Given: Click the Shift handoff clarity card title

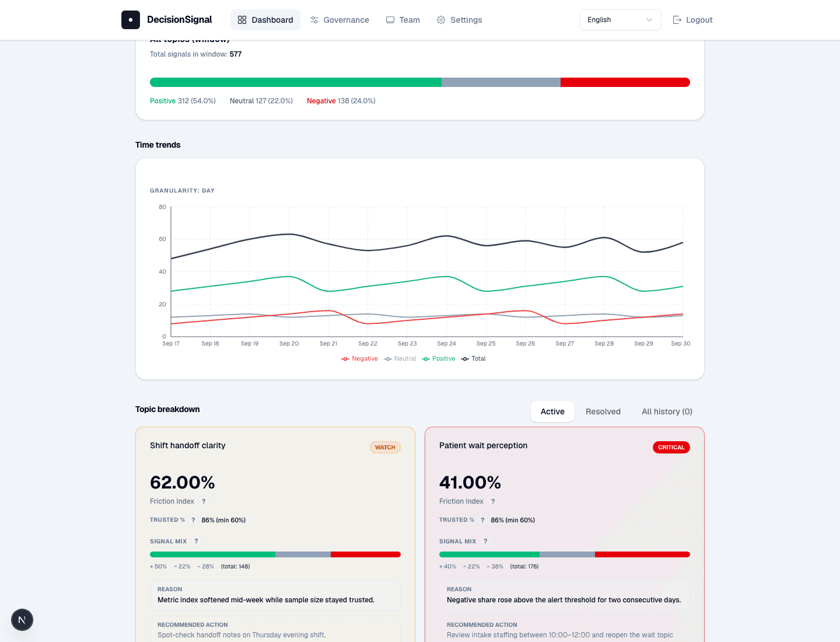Looking at the screenshot, I should (x=188, y=445).
